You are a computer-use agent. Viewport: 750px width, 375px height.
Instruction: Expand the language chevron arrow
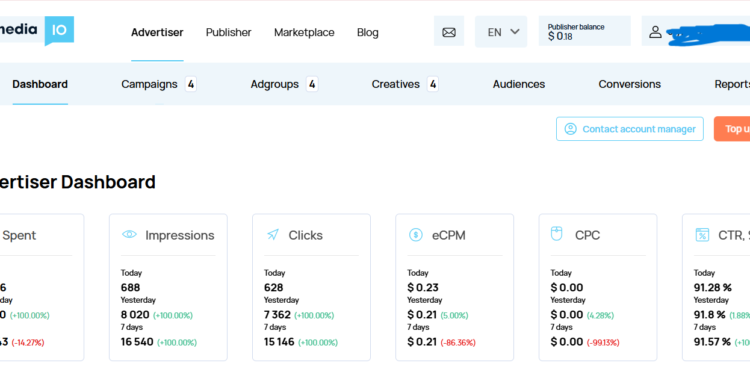[x=515, y=32]
